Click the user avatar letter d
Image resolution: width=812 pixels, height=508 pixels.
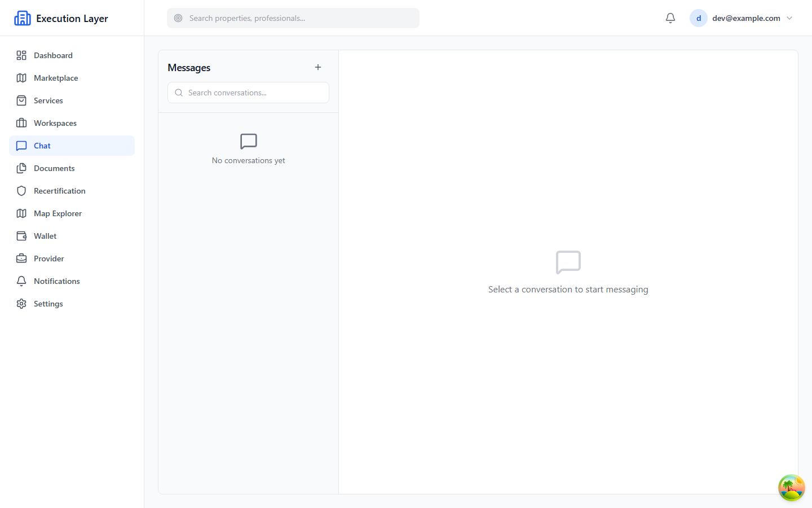(x=699, y=18)
